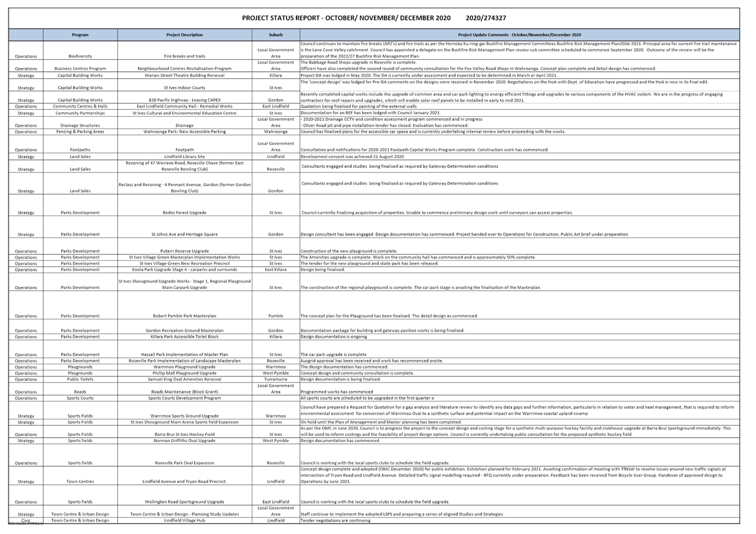Click 'Killara Park Accessible Toilet Block'
Image resolution: width=756 pixels, height=534 pixels.
click(185, 337)
